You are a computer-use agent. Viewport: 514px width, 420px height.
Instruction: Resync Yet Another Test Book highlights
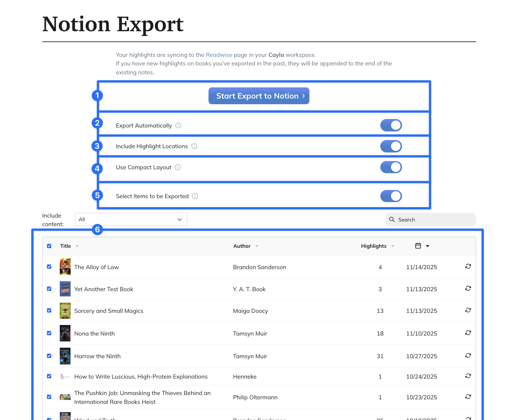[x=468, y=289]
